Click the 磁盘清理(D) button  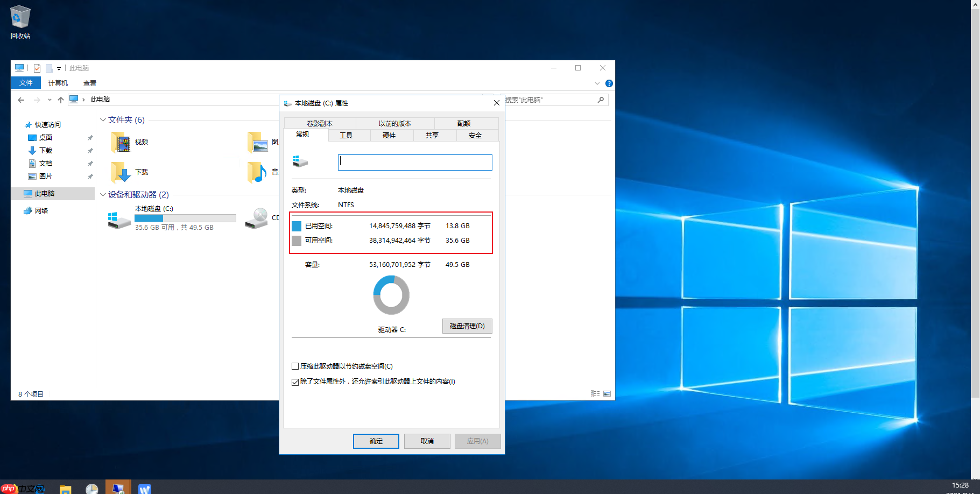(467, 326)
